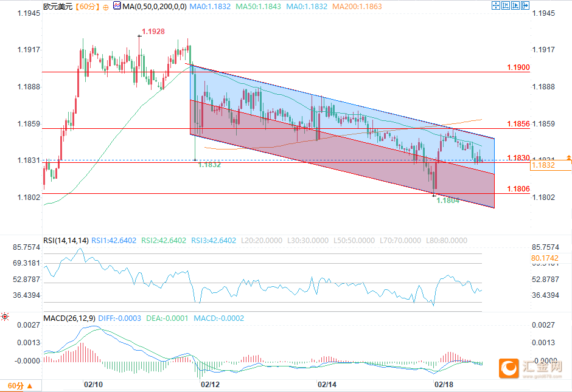Screen dimensions: 572x392
Task: Click the 1.1856 horizontal line label
Action: point(518,124)
